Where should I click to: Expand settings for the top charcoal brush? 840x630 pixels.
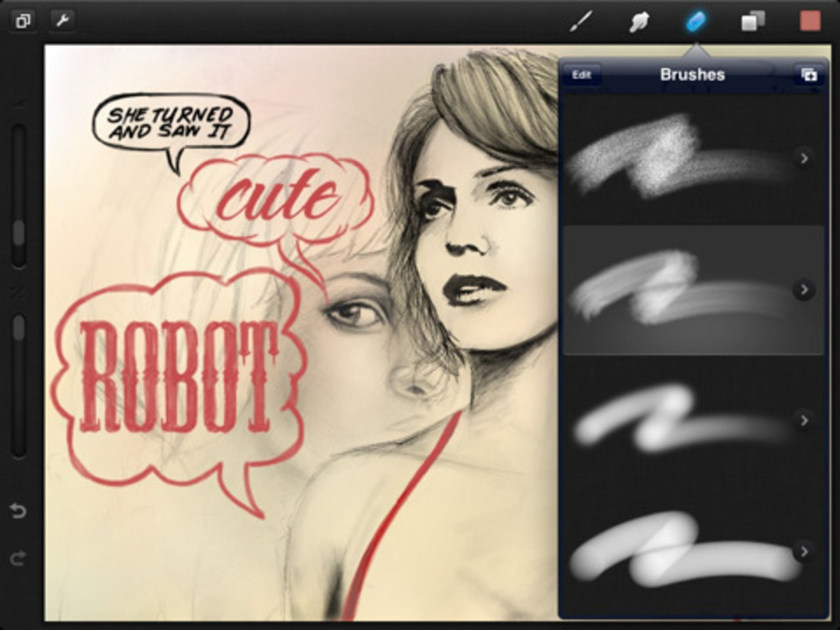click(804, 158)
